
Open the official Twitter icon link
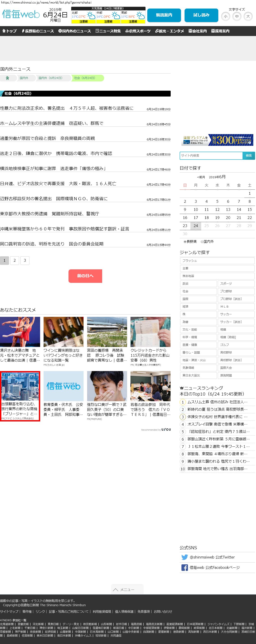coord(185,557)
